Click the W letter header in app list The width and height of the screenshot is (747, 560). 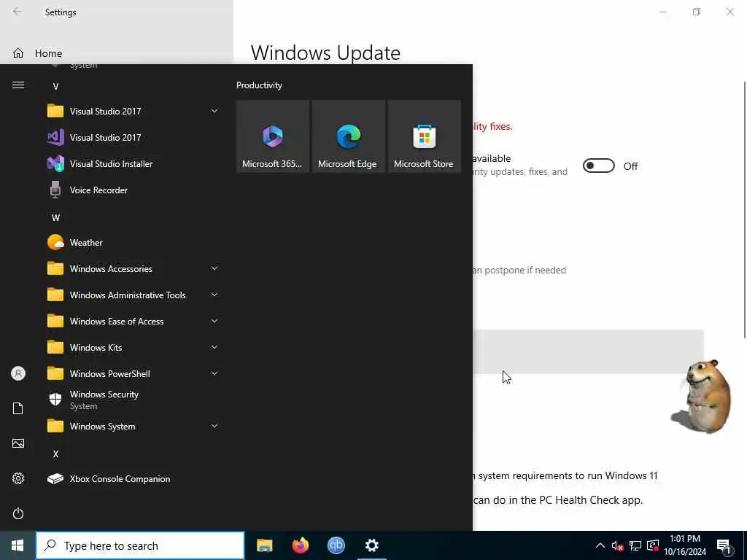tap(55, 218)
